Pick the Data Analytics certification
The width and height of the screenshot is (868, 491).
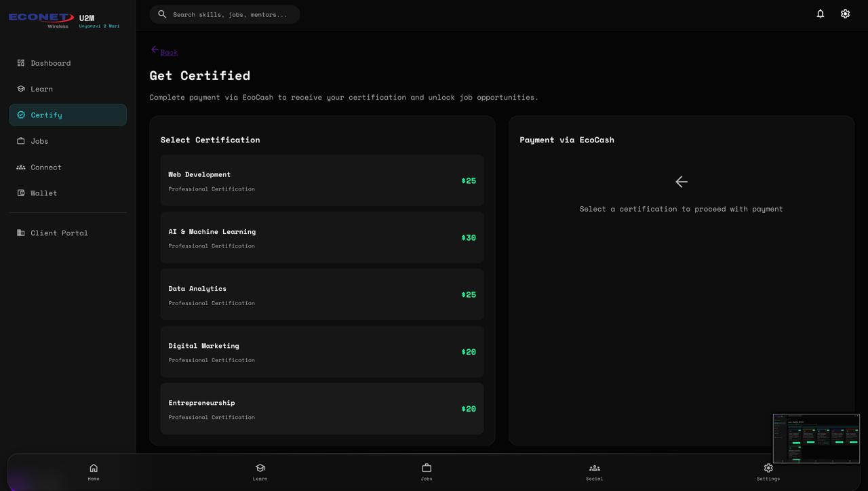coord(322,294)
